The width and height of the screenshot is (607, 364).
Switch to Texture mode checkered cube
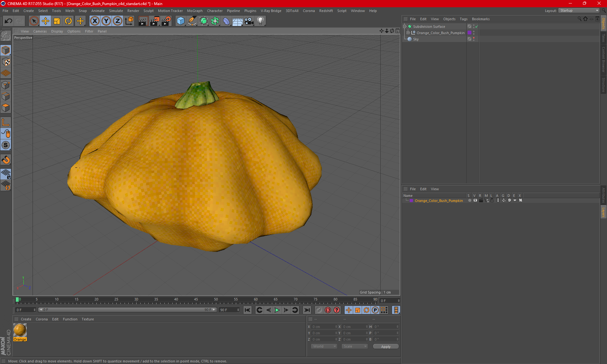tap(6, 62)
